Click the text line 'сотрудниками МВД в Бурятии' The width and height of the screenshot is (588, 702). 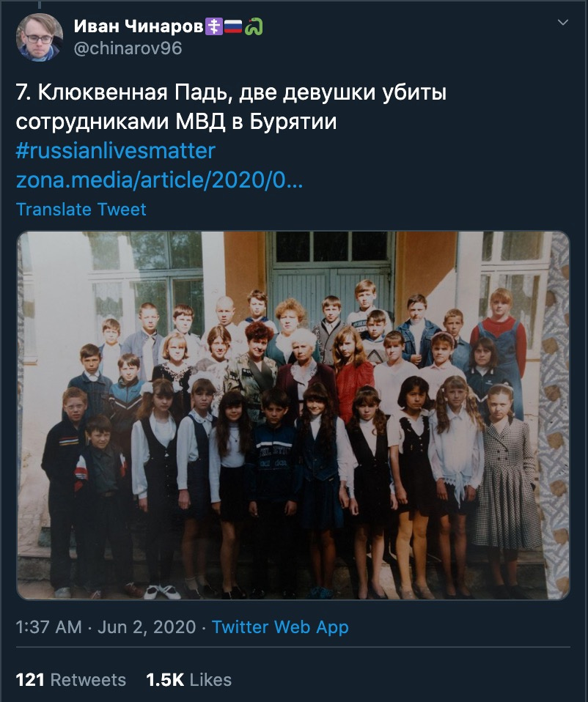(x=176, y=122)
